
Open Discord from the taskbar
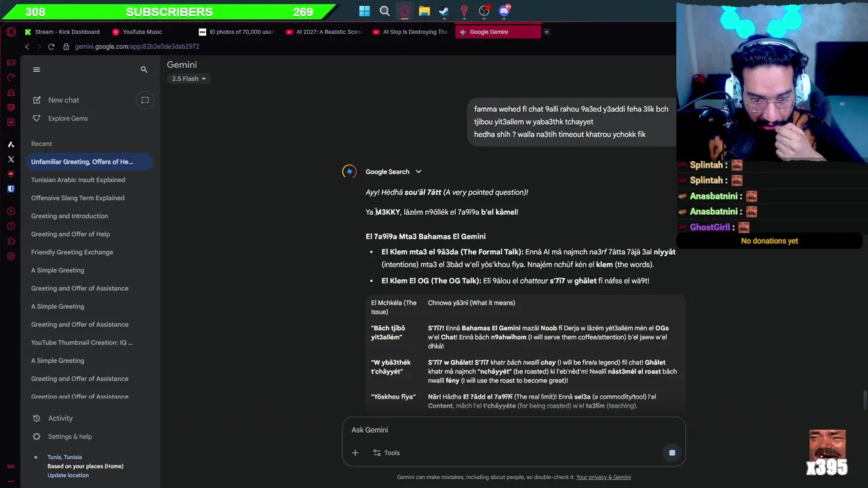coord(504,11)
